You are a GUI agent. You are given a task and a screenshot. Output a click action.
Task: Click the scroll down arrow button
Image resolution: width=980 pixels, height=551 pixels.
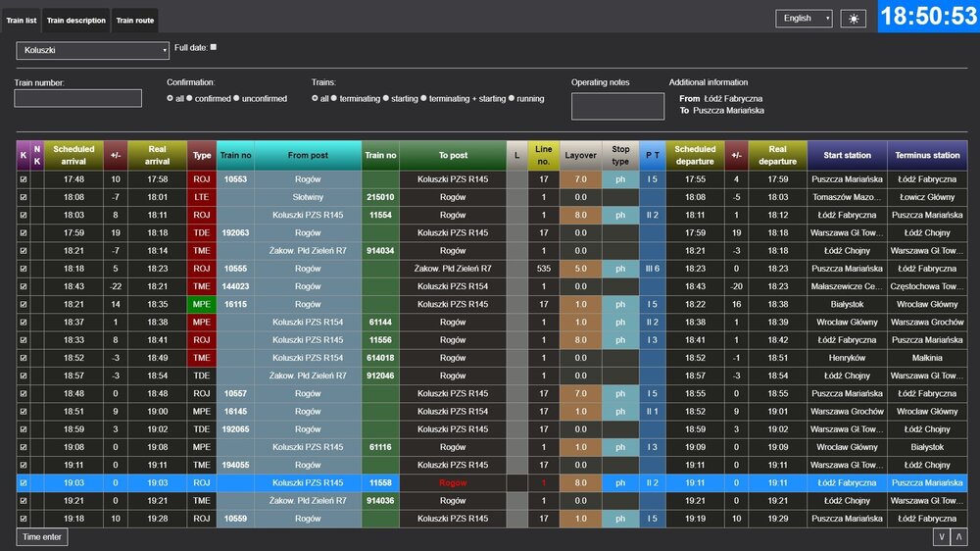pyautogui.click(x=941, y=536)
